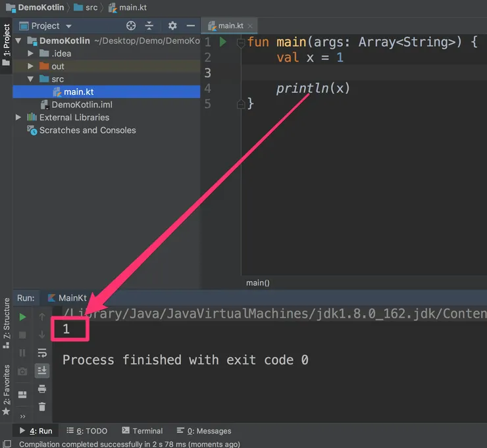
Task: Click the down stack trace arrow
Action: point(42,335)
